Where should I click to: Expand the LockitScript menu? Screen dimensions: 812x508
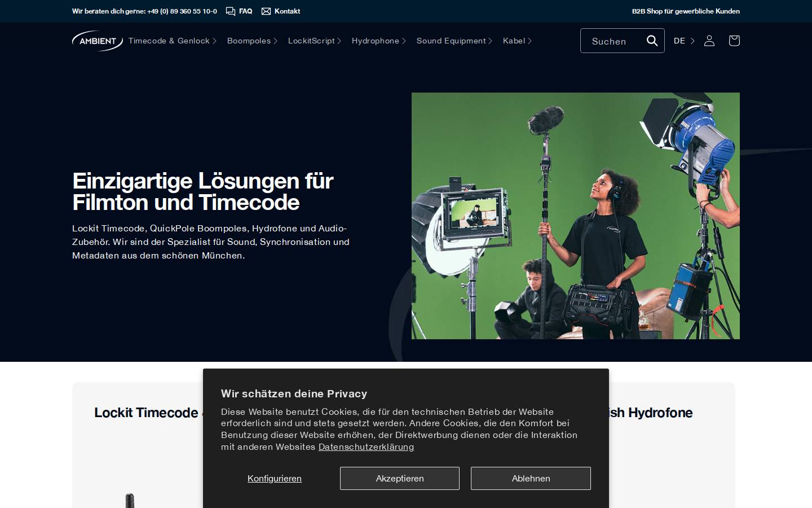315,41
